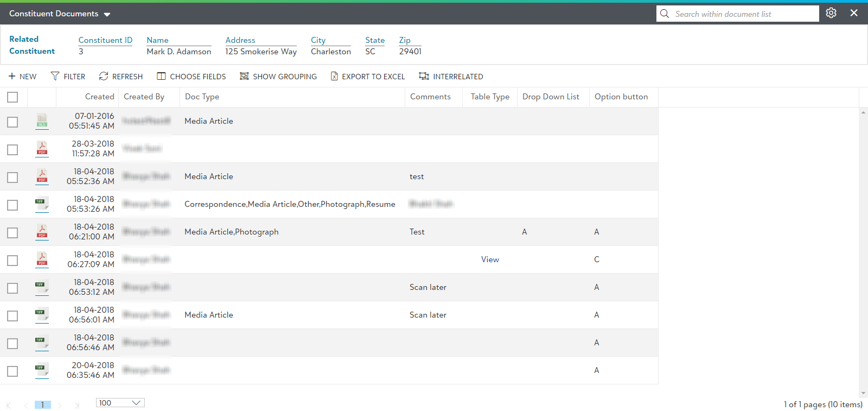The height and width of the screenshot is (411, 868).
Task: Click the View link in Table Type
Action: (x=490, y=260)
